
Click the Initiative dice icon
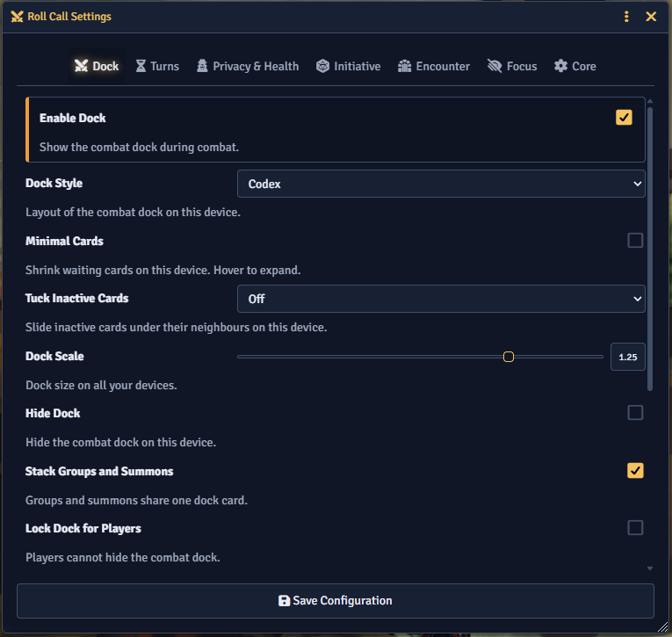[x=322, y=66]
